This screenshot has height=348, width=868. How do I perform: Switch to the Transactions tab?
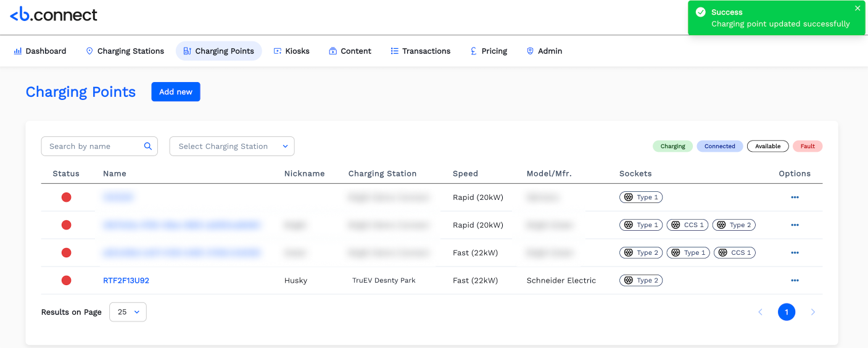420,51
